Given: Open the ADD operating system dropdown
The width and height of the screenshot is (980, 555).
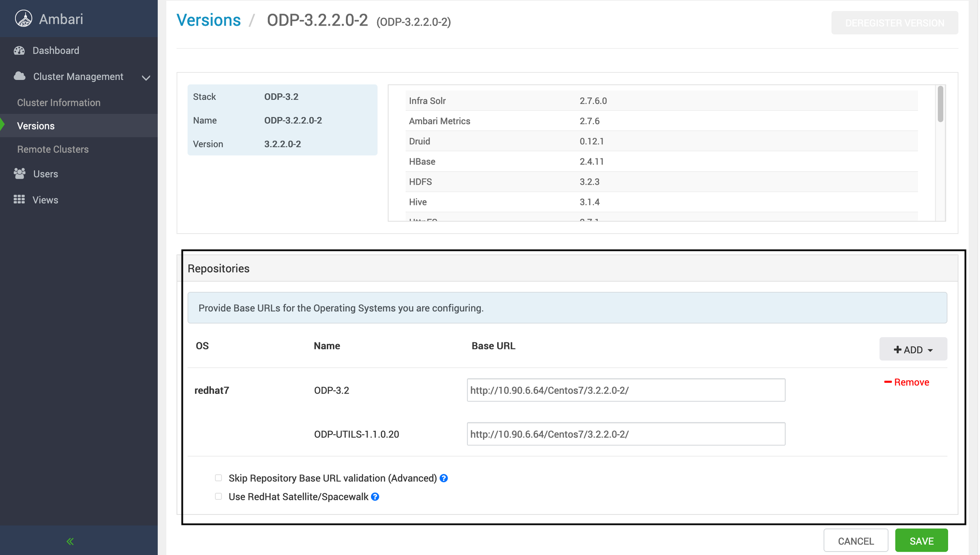Looking at the screenshot, I should click(913, 349).
